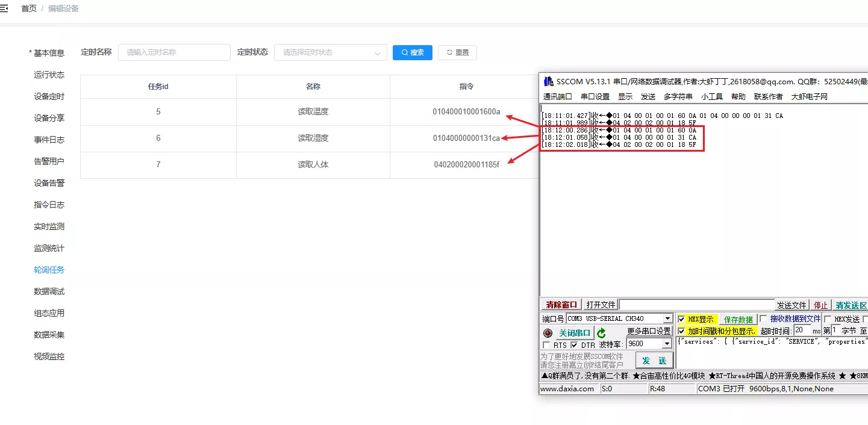Click the hamburger menu collapse icon
This screenshot has height=425, width=868.
pyautogui.click(x=4, y=8)
